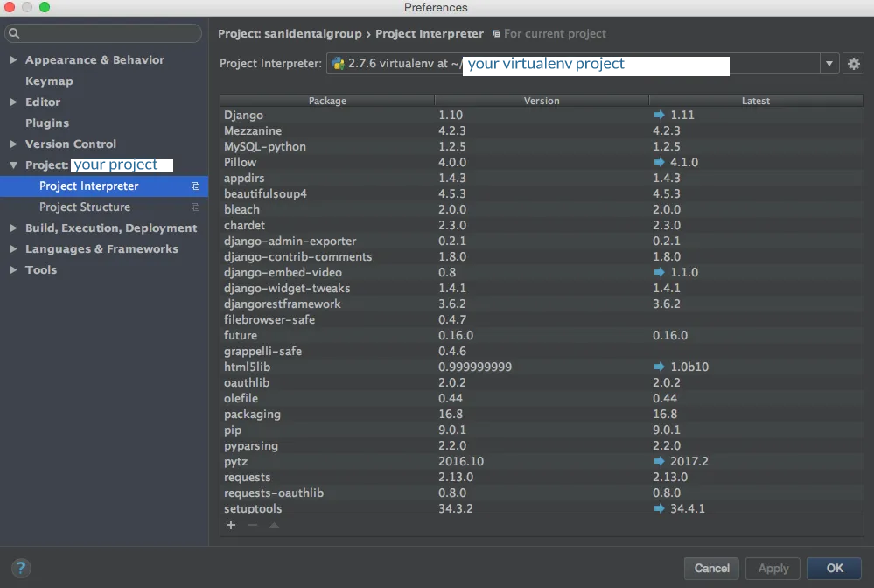
Task: Click the For current project icon
Action: pos(496,34)
